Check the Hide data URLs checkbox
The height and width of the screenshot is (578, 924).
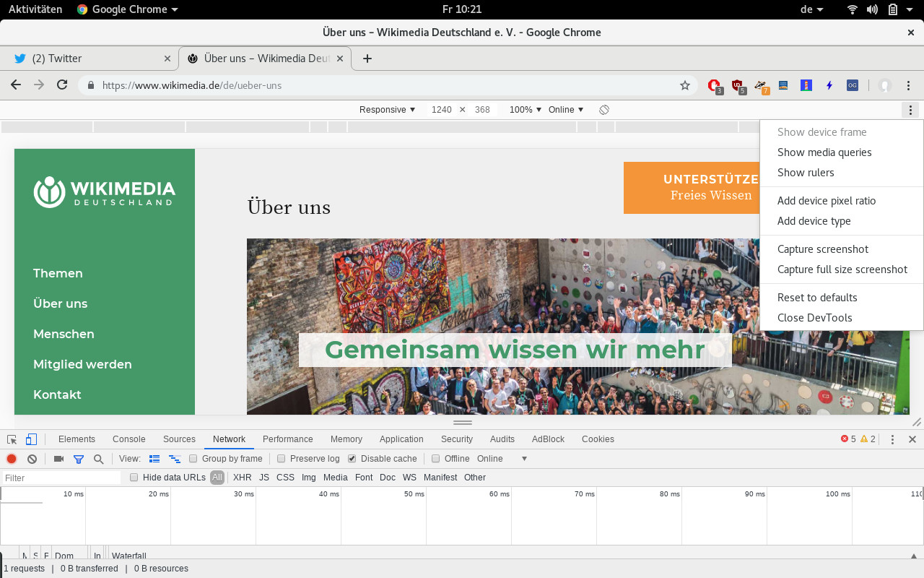pos(134,478)
